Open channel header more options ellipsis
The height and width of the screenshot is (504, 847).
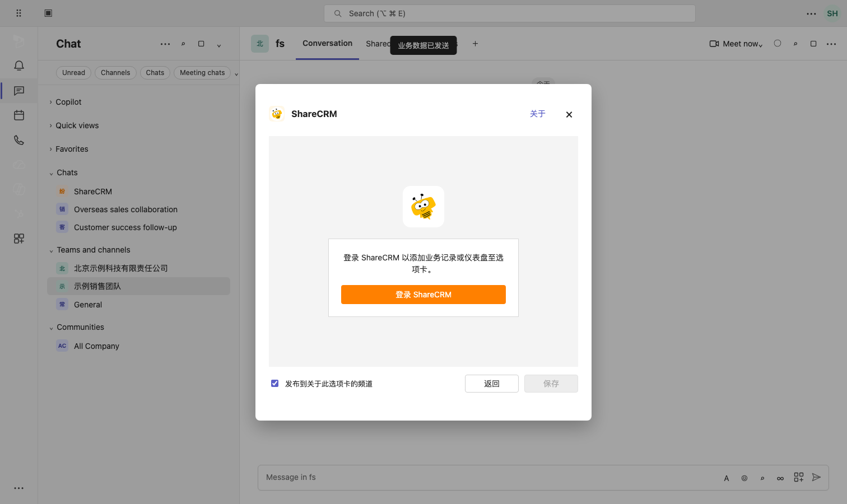[831, 44]
